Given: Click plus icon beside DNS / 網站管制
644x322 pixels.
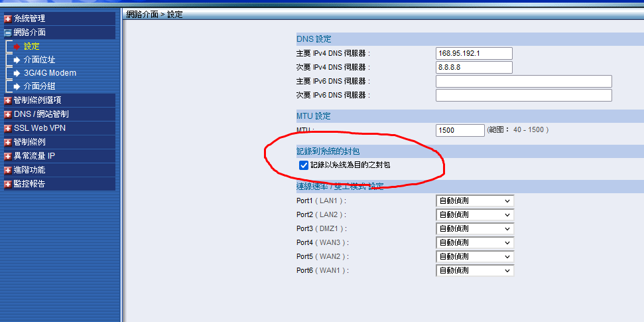Looking at the screenshot, I should (8, 114).
